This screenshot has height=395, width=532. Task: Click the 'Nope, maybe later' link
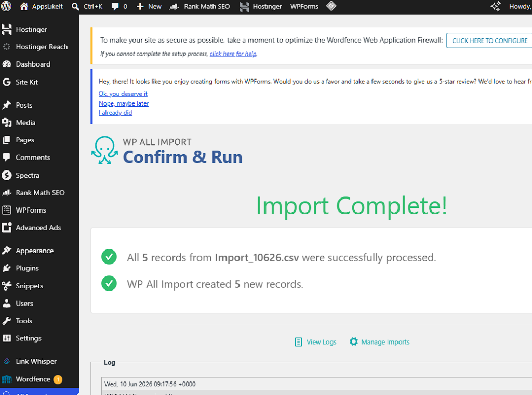click(x=124, y=103)
